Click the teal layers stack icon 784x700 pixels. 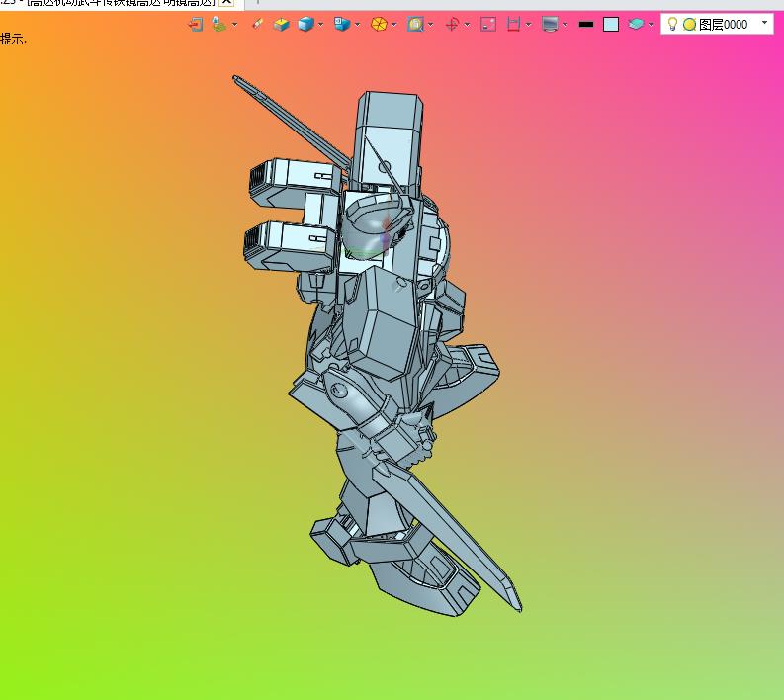[636, 24]
